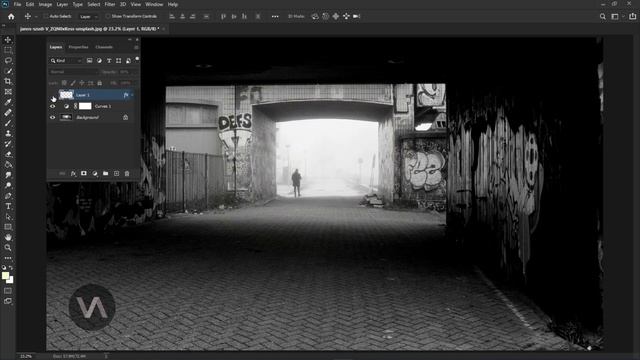Delete layer trash button
Screen dimensions: 640x360
(127, 173)
